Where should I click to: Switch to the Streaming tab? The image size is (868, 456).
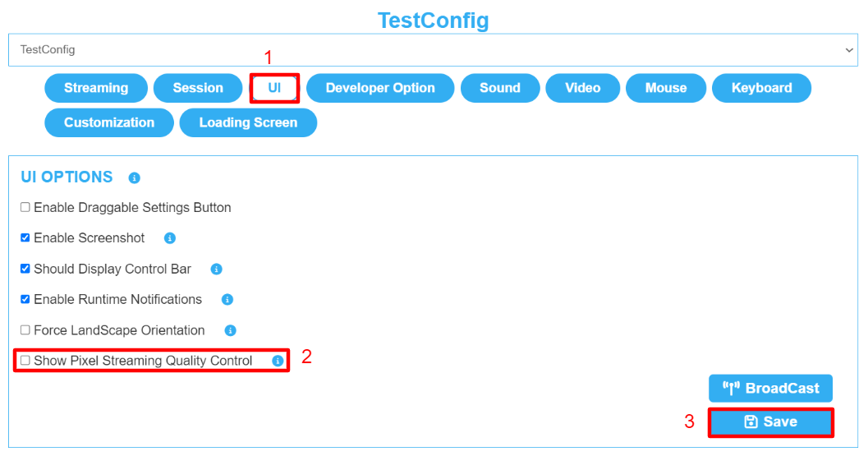coord(96,88)
